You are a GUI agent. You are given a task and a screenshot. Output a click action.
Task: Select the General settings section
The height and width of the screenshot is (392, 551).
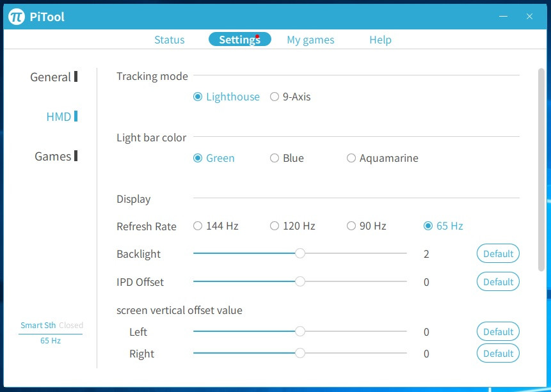pos(51,77)
